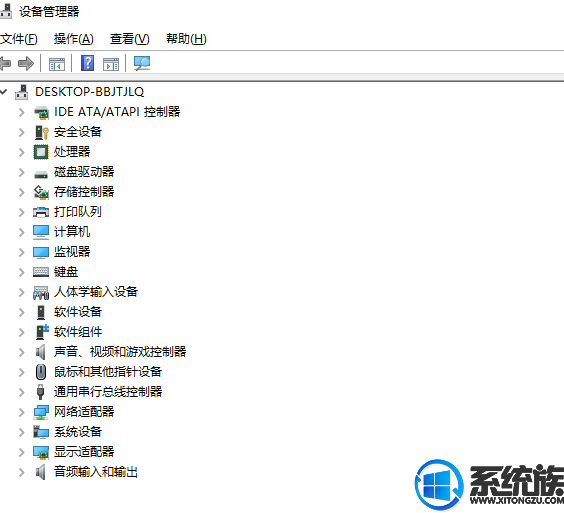Expand 鼠标和其他指针设备 chevron
Screen dimensions: 564x513
point(22,372)
